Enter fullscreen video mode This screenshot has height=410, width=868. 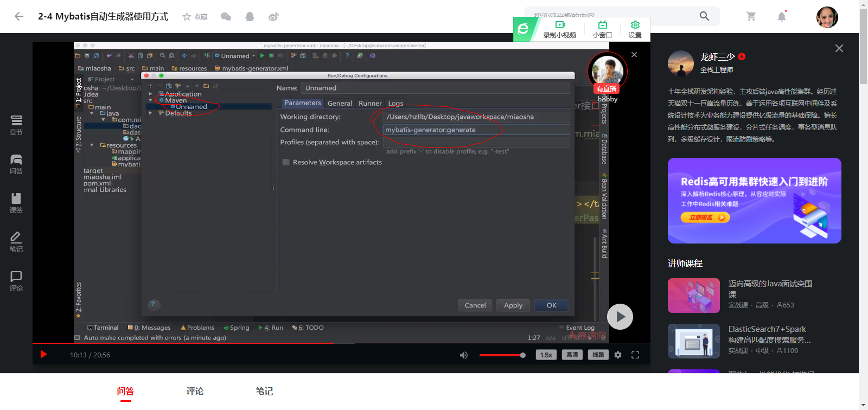click(x=635, y=355)
